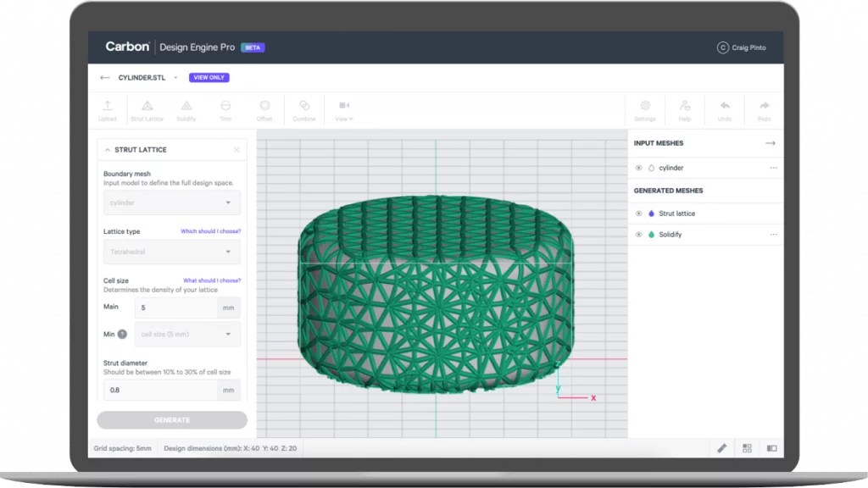Click the BETA badge
Viewport: 868px width, 488px height.
(x=253, y=47)
